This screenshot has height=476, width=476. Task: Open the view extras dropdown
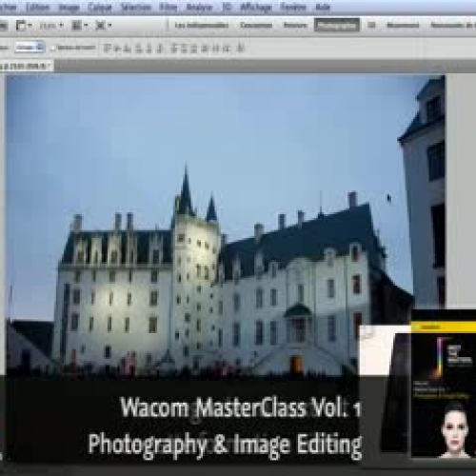click(24, 25)
